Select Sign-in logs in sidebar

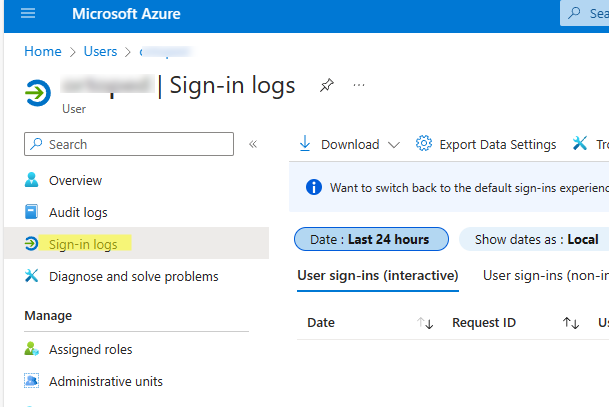coord(136,243)
